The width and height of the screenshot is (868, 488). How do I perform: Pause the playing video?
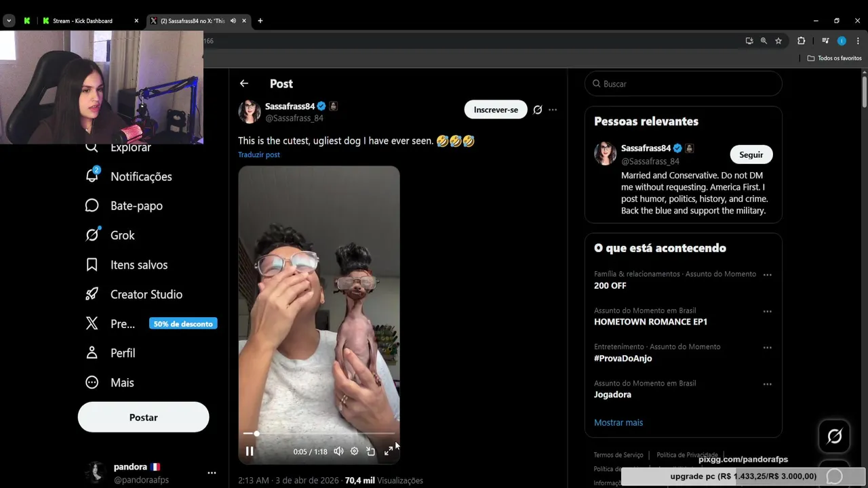tap(250, 451)
